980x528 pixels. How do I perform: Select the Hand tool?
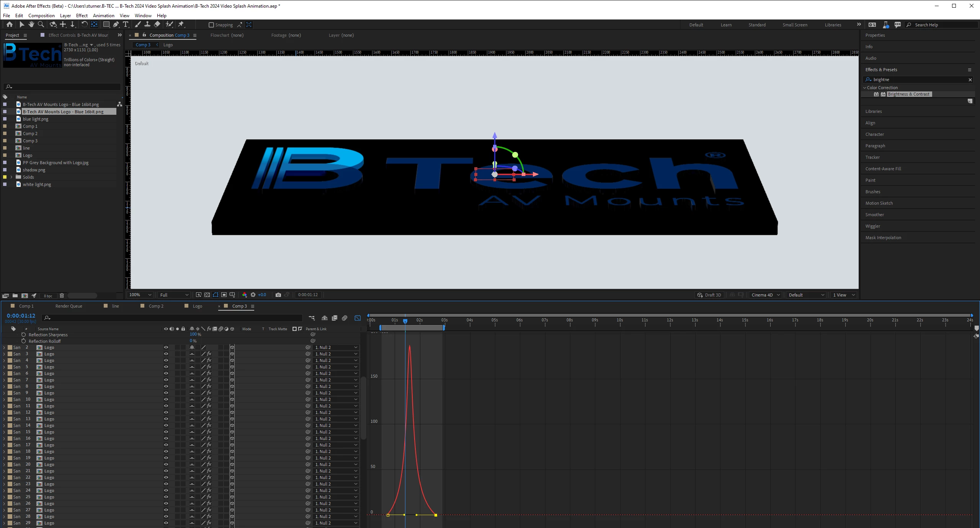point(31,24)
